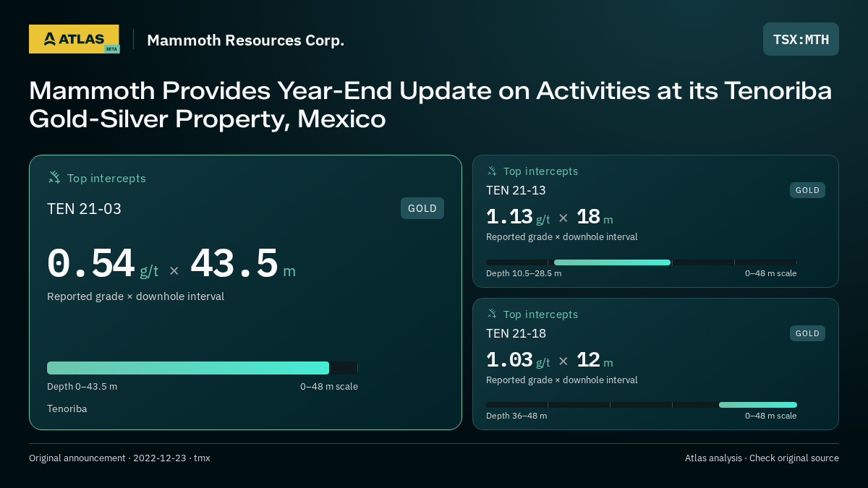
Task: Click the 18 m interval value
Action: point(595,217)
